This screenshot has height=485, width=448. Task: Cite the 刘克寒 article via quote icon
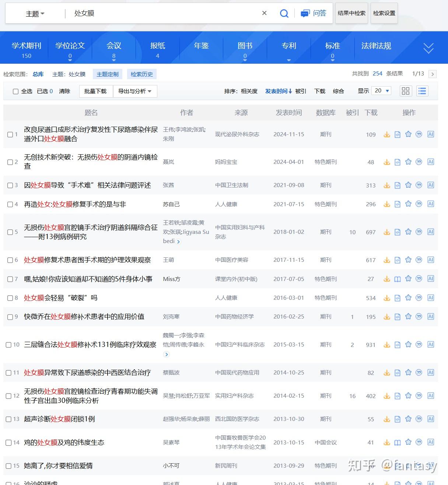tap(419, 316)
